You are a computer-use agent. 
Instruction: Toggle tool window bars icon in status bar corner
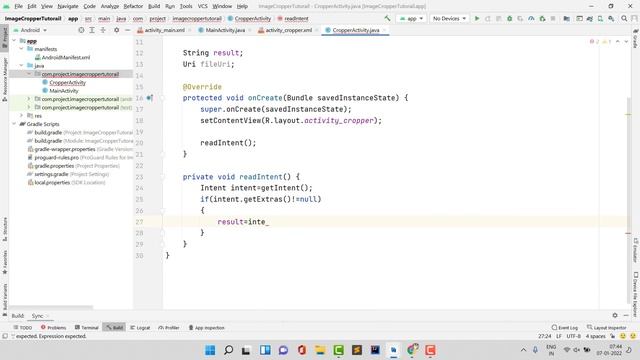(5, 336)
